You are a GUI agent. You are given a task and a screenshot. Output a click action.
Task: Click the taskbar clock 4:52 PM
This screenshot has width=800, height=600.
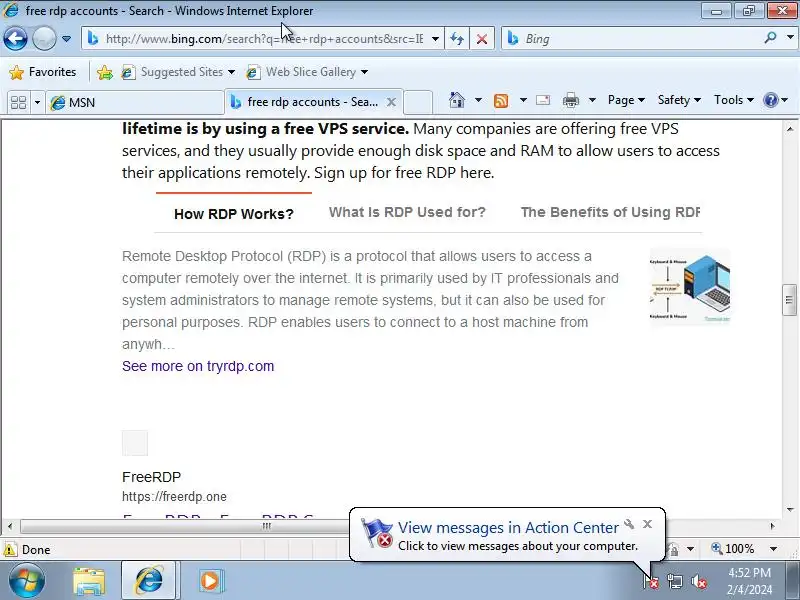(x=749, y=572)
